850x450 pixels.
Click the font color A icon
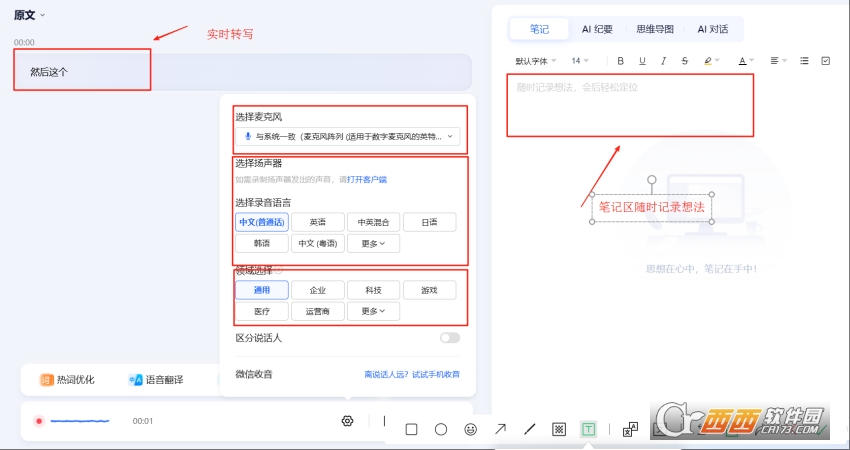pyautogui.click(x=742, y=61)
